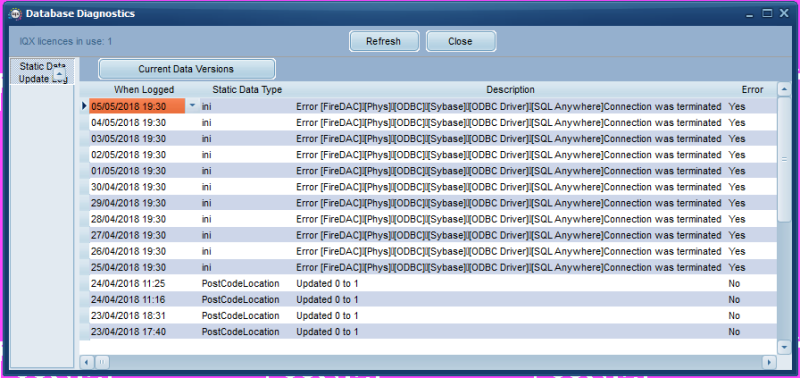
Task: Click the horizontal scrollbar right arrow
Action: [769, 362]
